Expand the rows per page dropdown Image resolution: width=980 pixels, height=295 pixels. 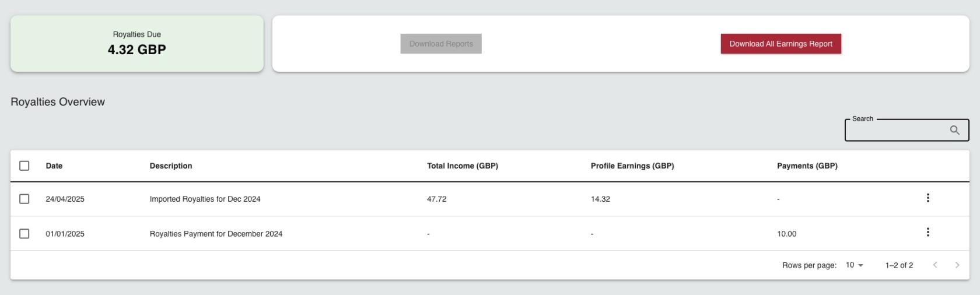(x=855, y=265)
